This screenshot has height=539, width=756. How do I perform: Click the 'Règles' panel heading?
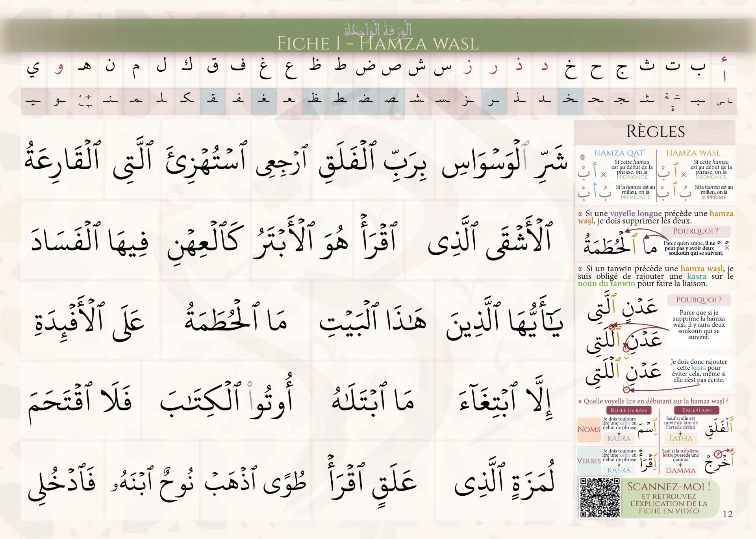(656, 132)
